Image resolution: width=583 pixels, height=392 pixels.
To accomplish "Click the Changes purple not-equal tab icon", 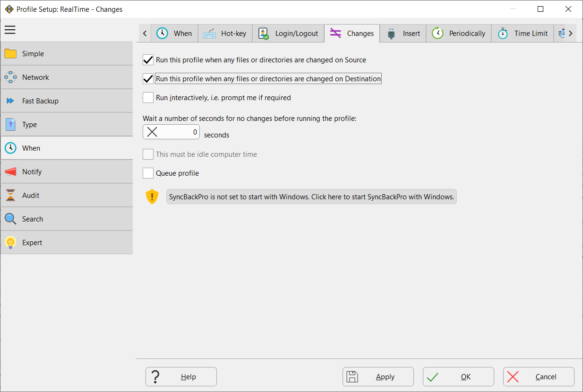I will pyautogui.click(x=335, y=33).
